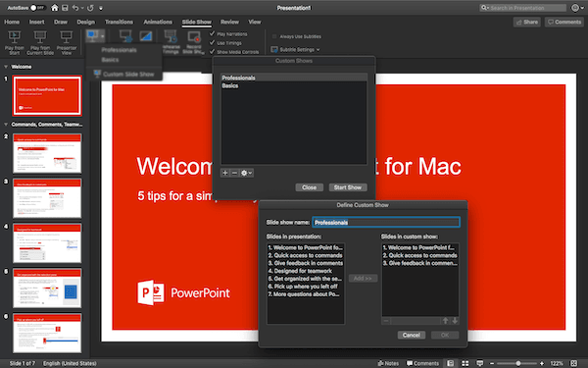Open the Home tab
This screenshot has height=368, width=588.
tap(12, 22)
